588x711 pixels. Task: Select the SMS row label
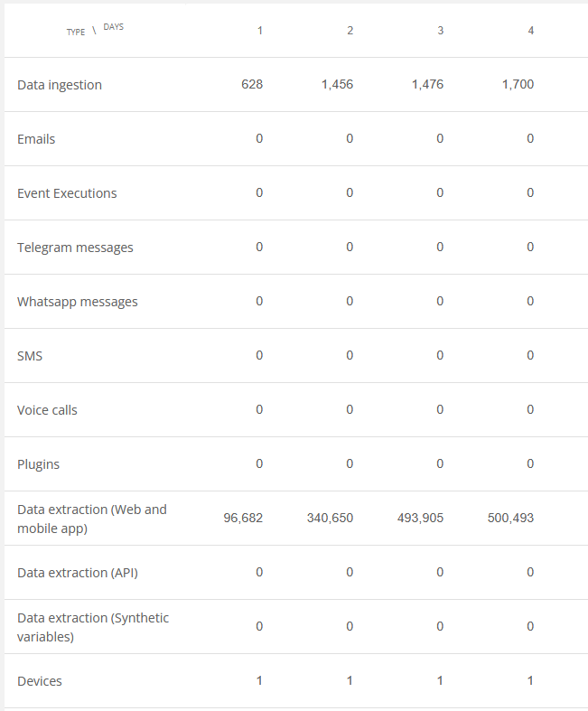(x=30, y=356)
